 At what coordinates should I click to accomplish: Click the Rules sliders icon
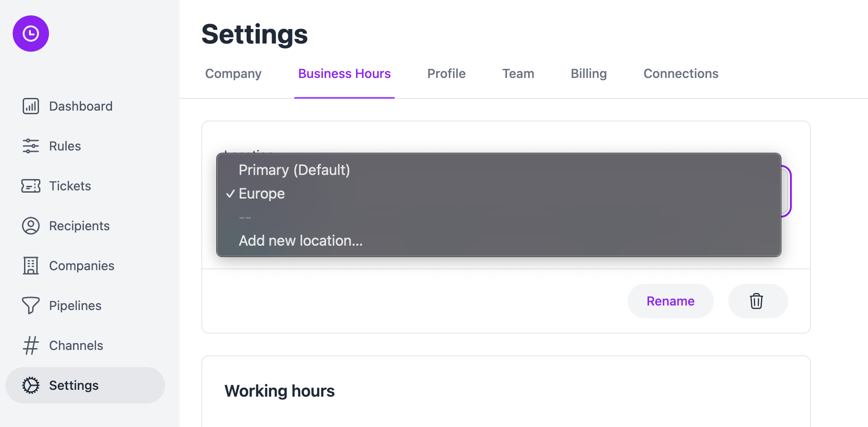click(x=31, y=146)
